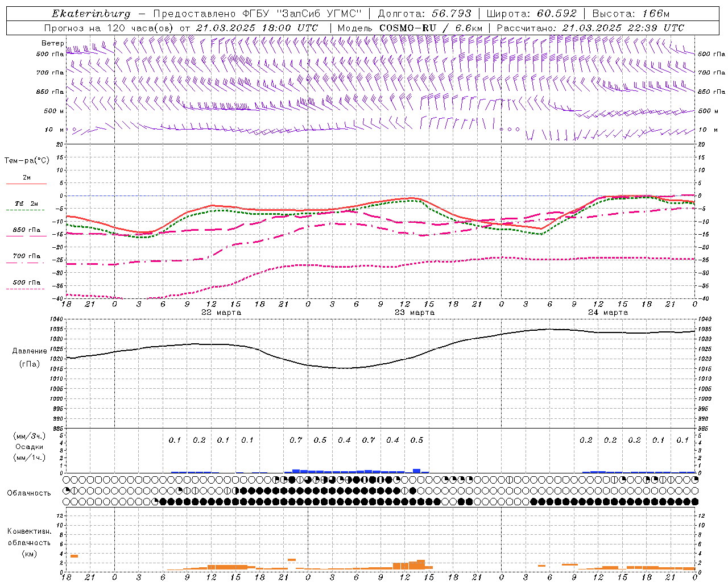Click the 'Давление' pressure panel label

(x=29, y=351)
